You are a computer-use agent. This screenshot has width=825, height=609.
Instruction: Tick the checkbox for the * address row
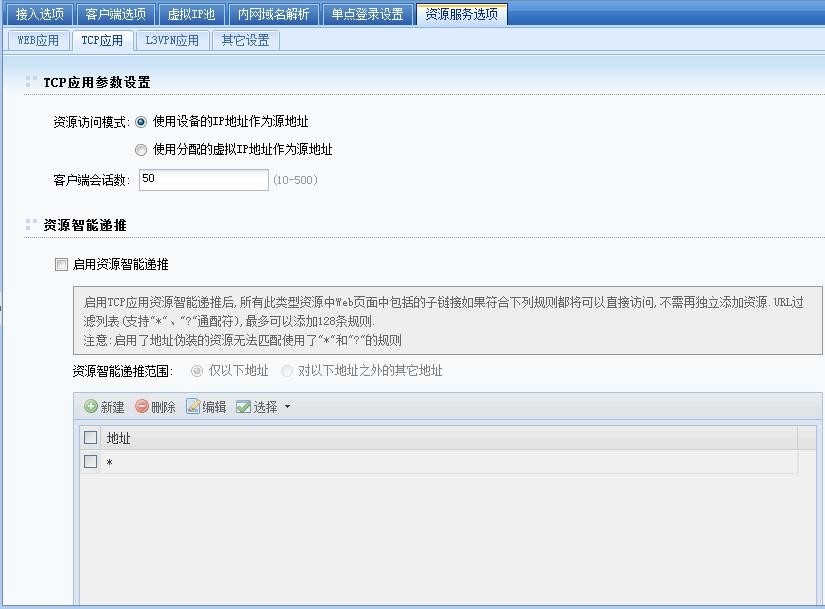point(91,462)
